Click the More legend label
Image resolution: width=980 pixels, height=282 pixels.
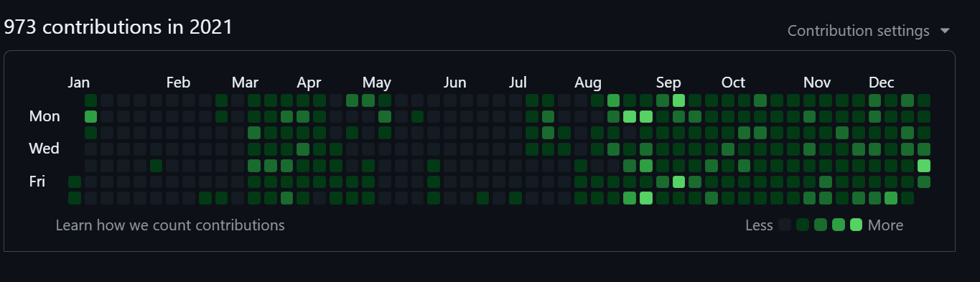(885, 225)
